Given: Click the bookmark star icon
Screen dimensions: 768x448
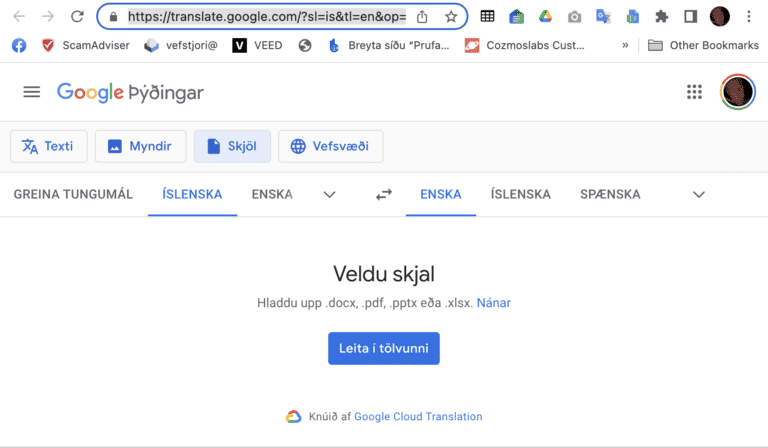Looking at the screenshot, I should tap(451, 17).
